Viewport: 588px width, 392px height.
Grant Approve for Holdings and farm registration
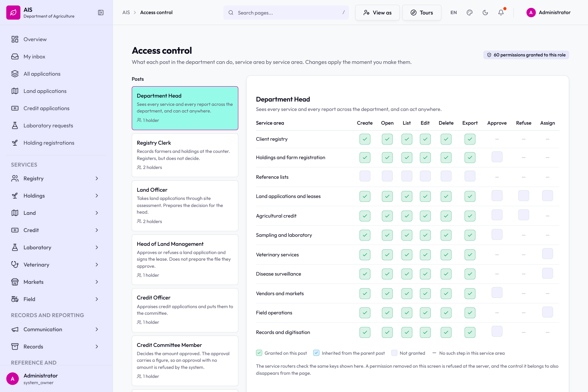pos(497,157)
